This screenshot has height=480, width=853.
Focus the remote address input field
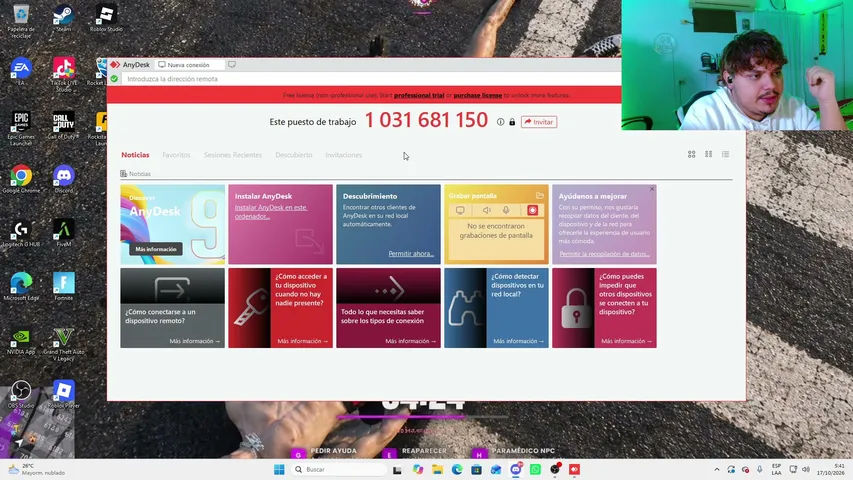371,79
